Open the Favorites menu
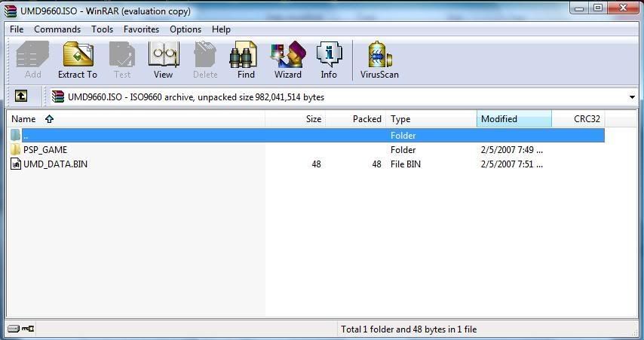 [x=141, y=29]
